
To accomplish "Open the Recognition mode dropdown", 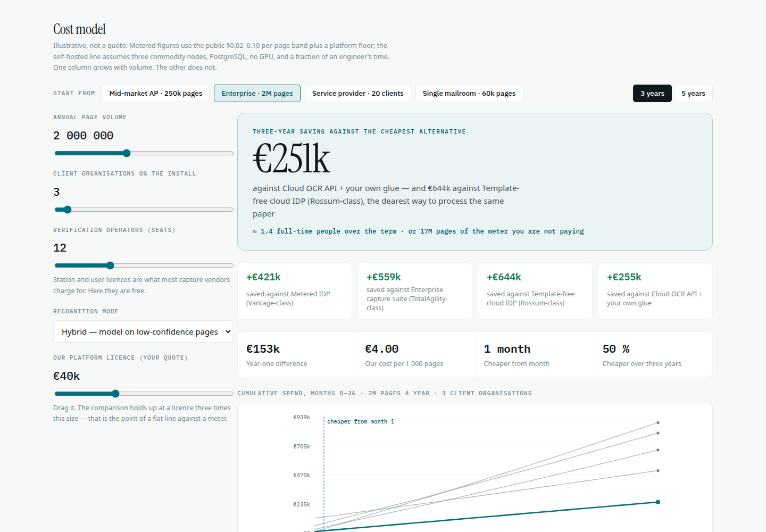I will pyautogui.click(x=143, y=331).
